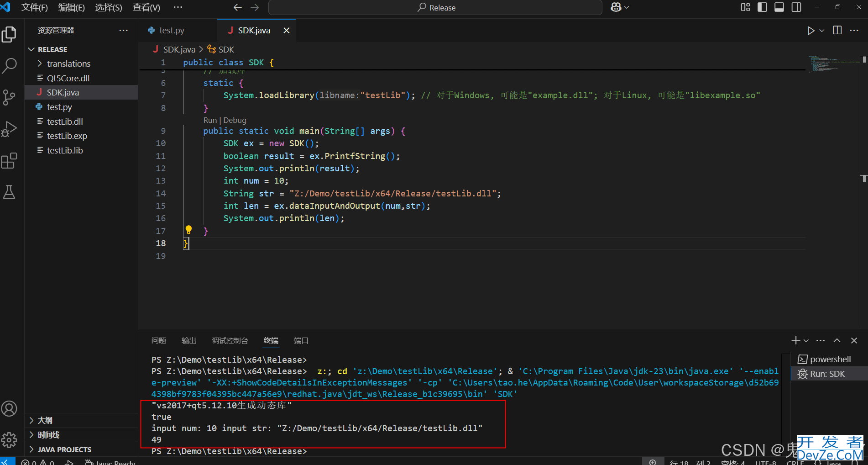Viewport: 868px width, 465px height.
Task: Open the Accounts icon
Action: (x=9, y=409)
